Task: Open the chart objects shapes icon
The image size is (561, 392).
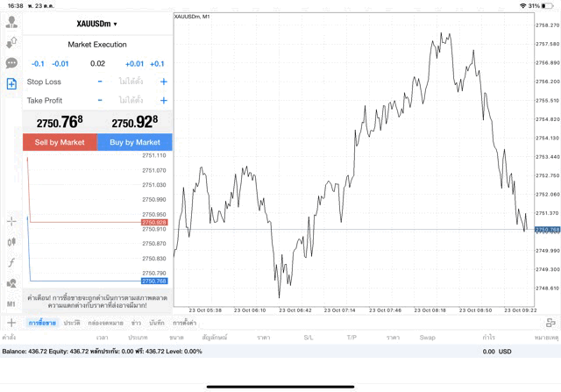Action: coord(11,283)
